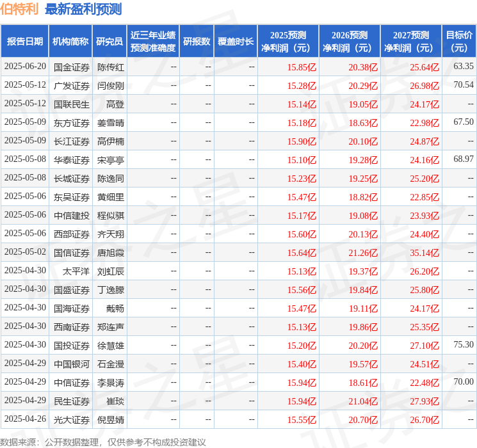Screen dimensions: 477x448
Task: Select the 国盛证券 institution cell
Action: [x=72, y=290]
